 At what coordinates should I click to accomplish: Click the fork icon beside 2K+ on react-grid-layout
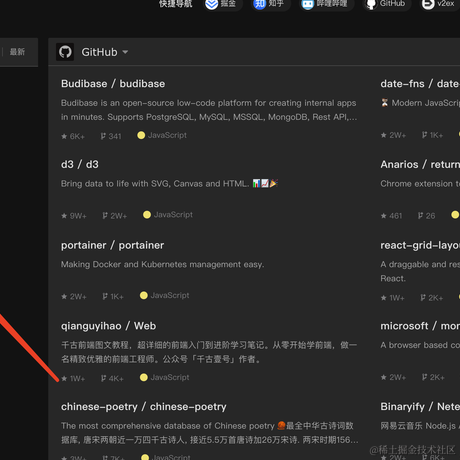pyautogui.click(x=423, y=297)
